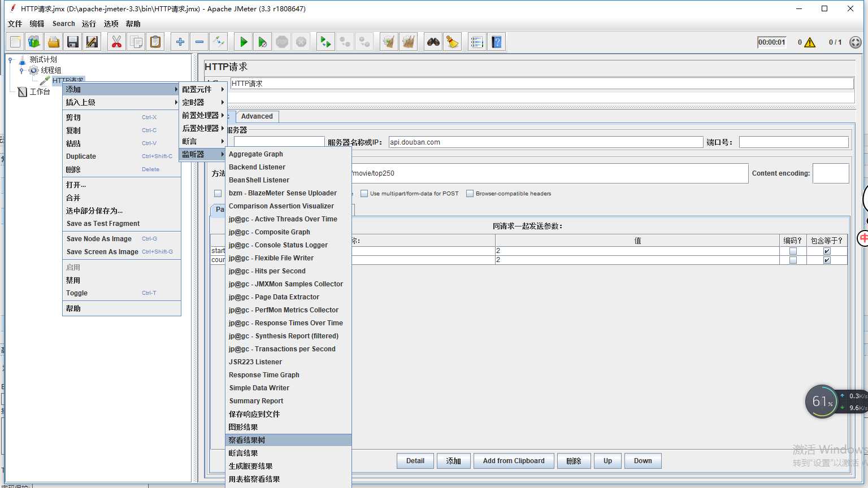Click the Detail button

pos(415,461)
